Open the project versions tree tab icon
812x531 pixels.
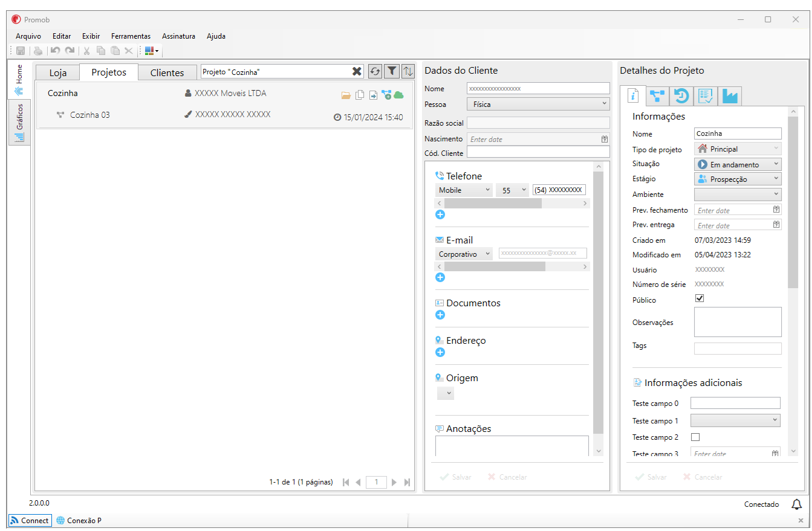657,96
